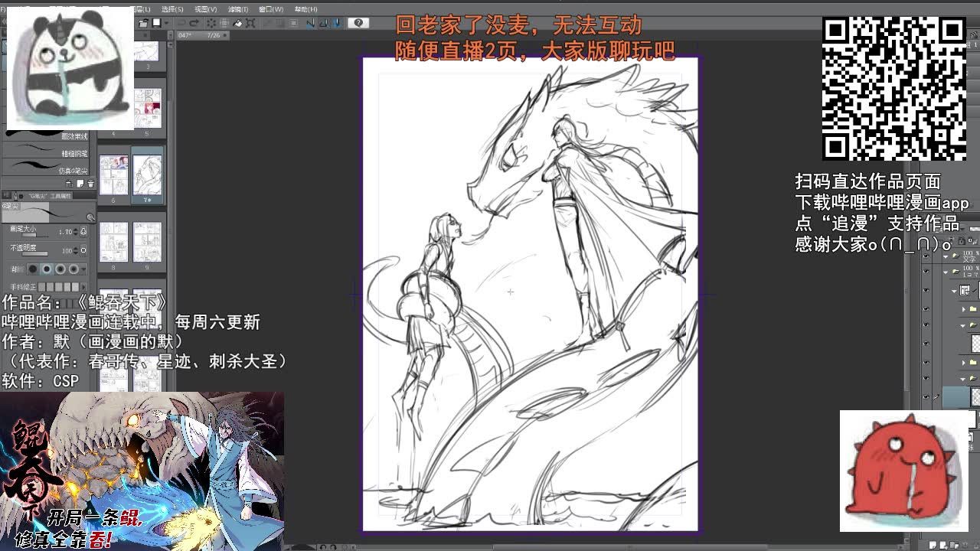Select the first anti-aliasing option (none)
The height and width of the screenshot is (551, 980).
(x=33, y=269)
